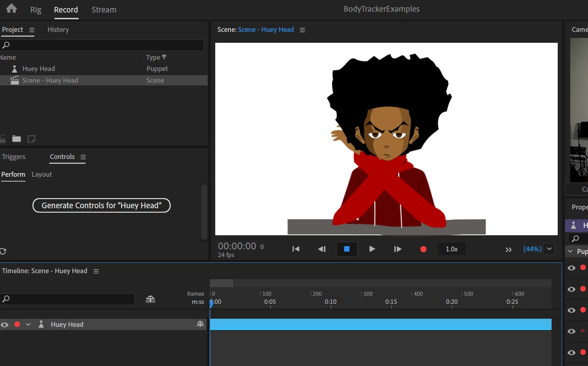Play the scene
The image size is (588, 366).
click(372, 249)
